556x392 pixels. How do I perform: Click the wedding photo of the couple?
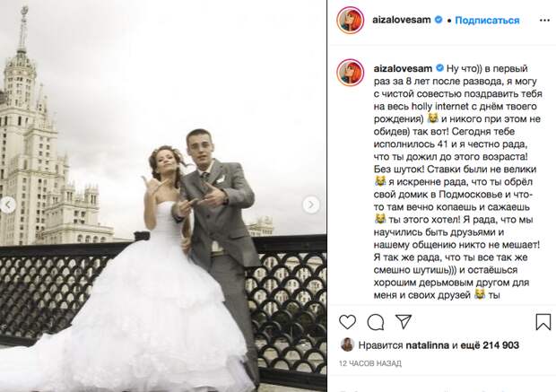[163, 196]
